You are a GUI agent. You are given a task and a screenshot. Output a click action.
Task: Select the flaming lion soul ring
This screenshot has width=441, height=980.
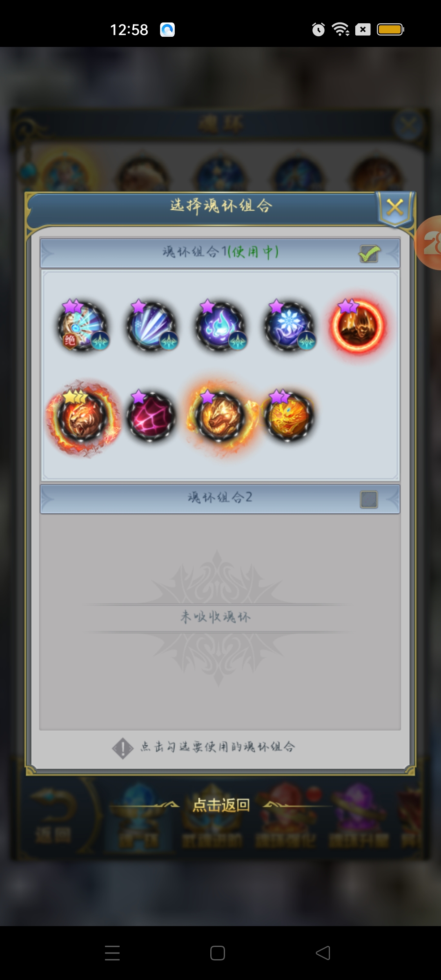click(x=83, y=417)
